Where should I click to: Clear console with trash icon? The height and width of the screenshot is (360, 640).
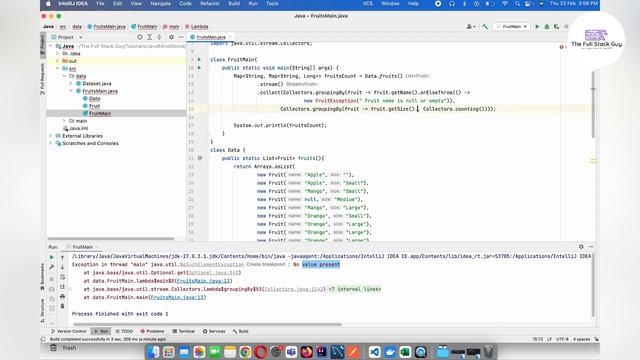tap(62, 306)
